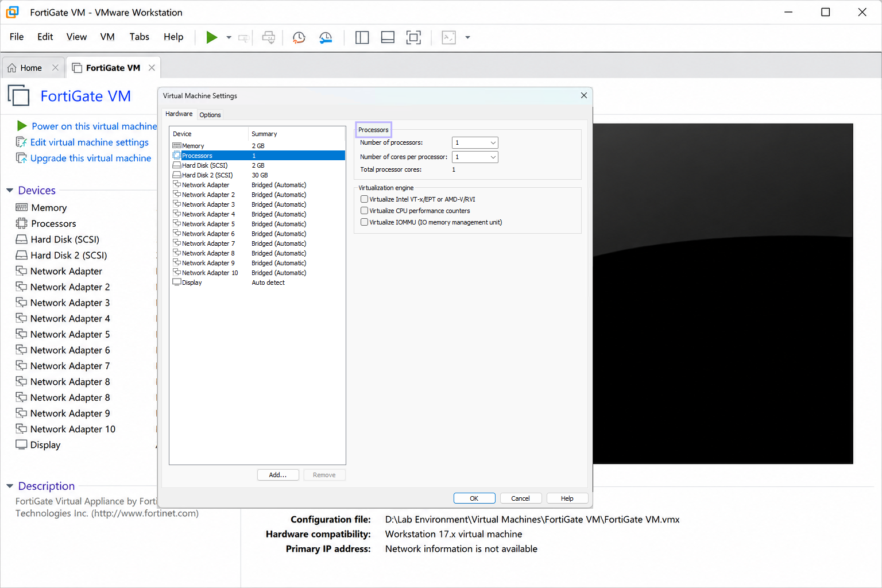Click Upgrade this virtual machine link
The image size is (882, 588).
point(91,158)
